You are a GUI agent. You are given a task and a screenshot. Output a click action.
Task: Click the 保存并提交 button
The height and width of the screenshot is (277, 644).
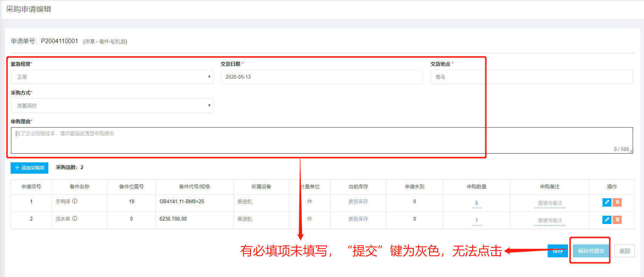point(591,251)
